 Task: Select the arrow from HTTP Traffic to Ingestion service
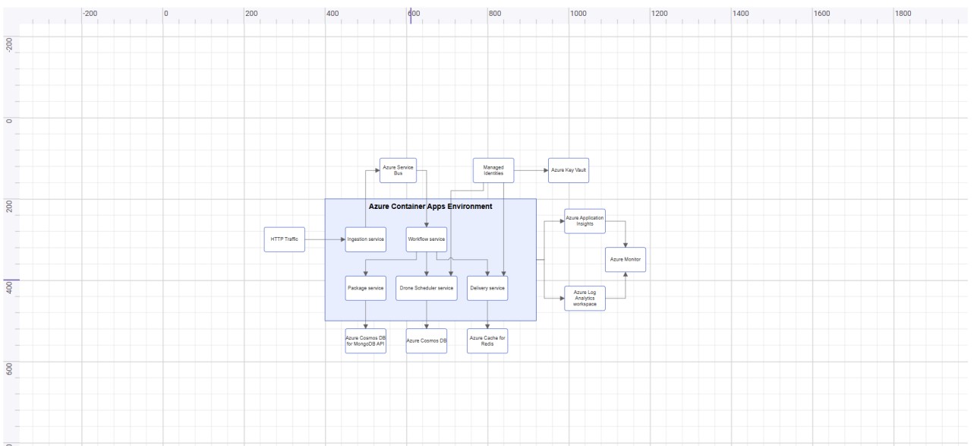(x=325, y=239)
